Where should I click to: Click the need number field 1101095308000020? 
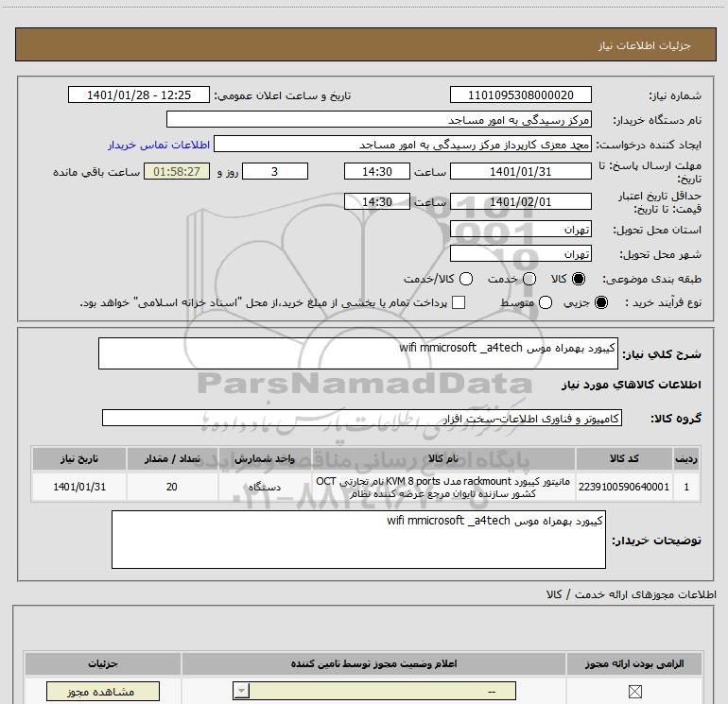click(x=520, y=94)
